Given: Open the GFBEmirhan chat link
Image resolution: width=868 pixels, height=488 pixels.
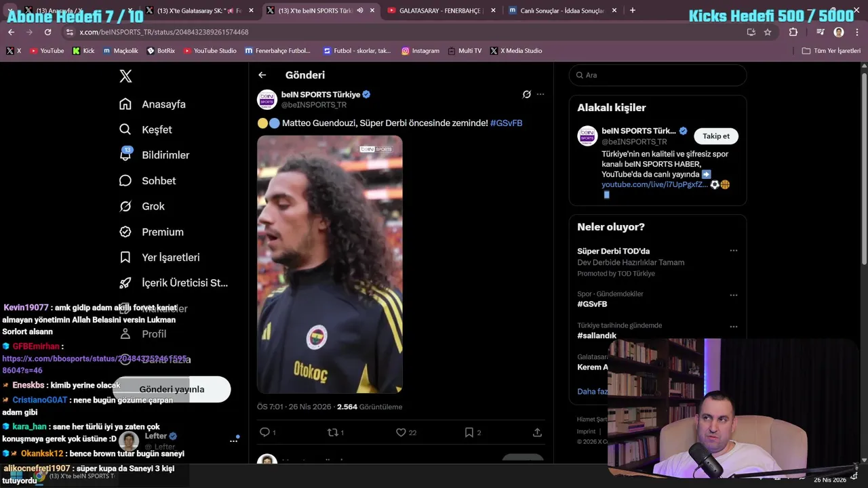Looking at the screenshot, I should coord(94,365).
